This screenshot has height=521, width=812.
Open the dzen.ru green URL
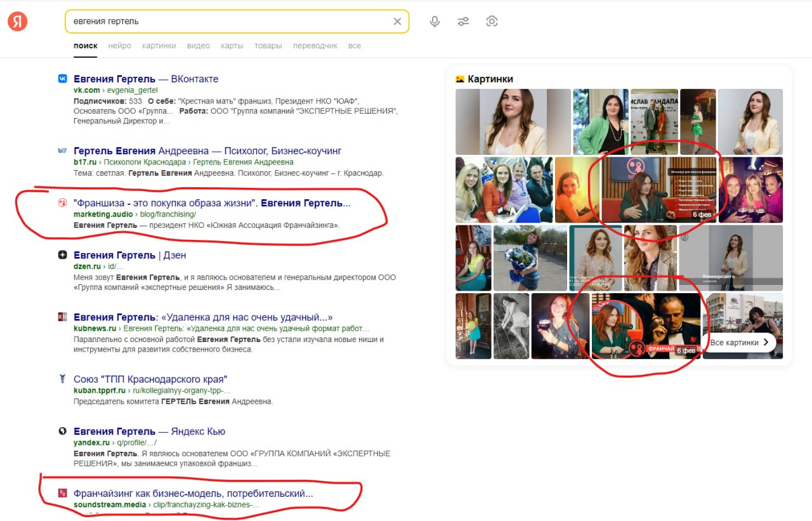point(88,267)
